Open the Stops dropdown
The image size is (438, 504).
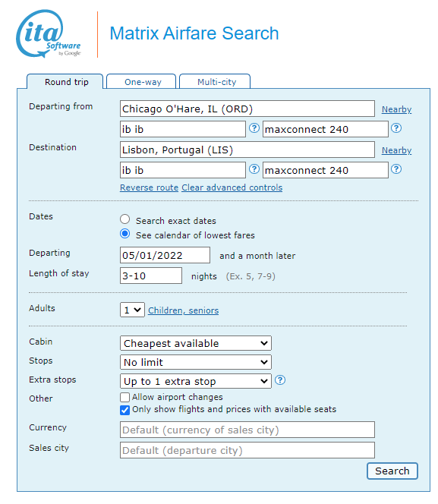tap(196, 362)
